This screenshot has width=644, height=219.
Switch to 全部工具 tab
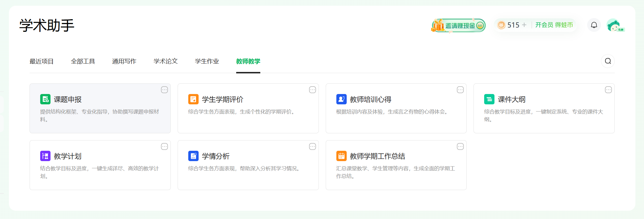[x=83, y=61]
